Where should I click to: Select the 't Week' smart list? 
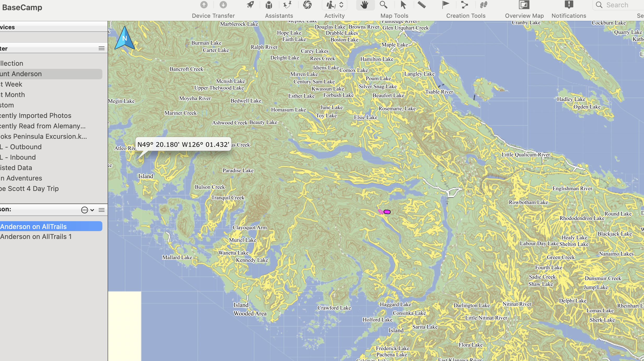click(x=51, y=84)
